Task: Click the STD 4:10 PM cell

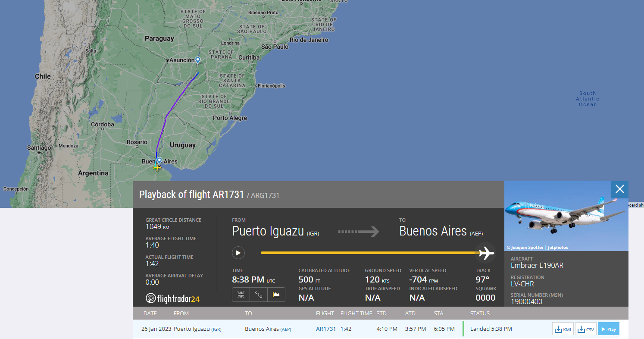Action: pos(387,329)
